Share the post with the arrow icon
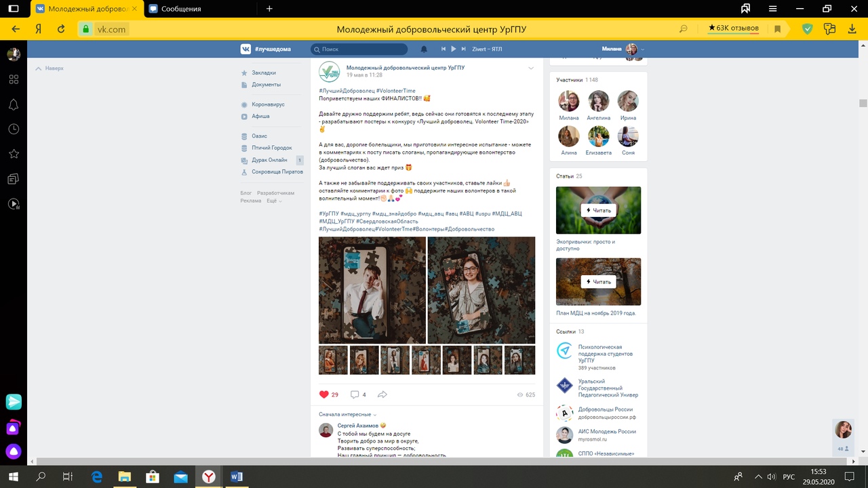Image resolution: width=868 pixels, height=488 pixels. pyautogui.click(x=382, y=394)
